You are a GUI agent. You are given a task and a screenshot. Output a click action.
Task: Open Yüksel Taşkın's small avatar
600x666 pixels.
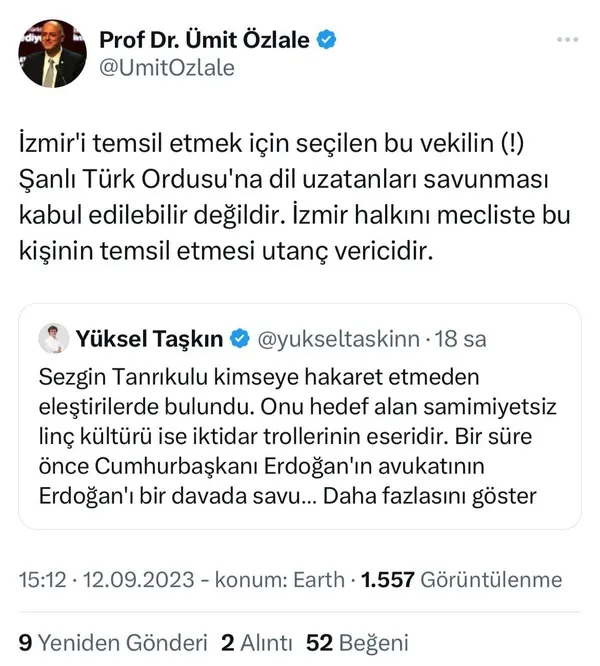point(50,339)
